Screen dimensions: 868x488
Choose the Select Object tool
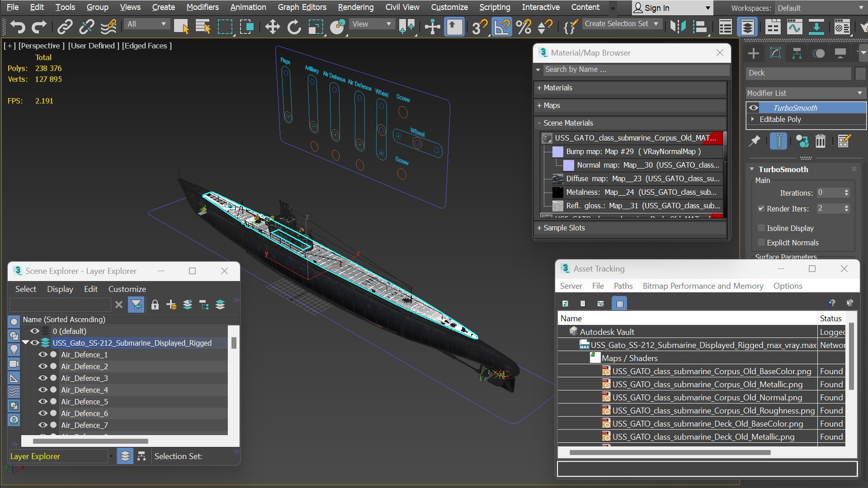pos(181,27)
